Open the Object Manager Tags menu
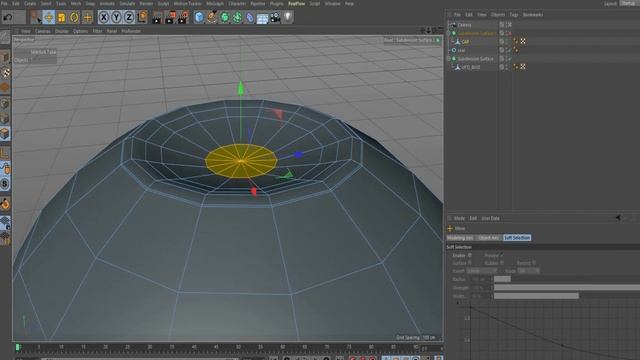The height and width of the screenshot is (360, 640). 513,15
